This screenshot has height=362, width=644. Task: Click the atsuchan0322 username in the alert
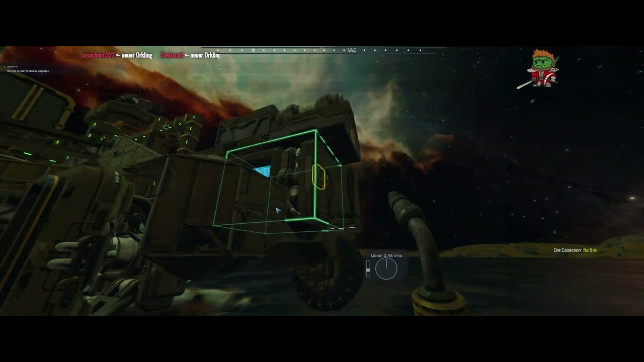pyautogui.click(x=98, y=55)
